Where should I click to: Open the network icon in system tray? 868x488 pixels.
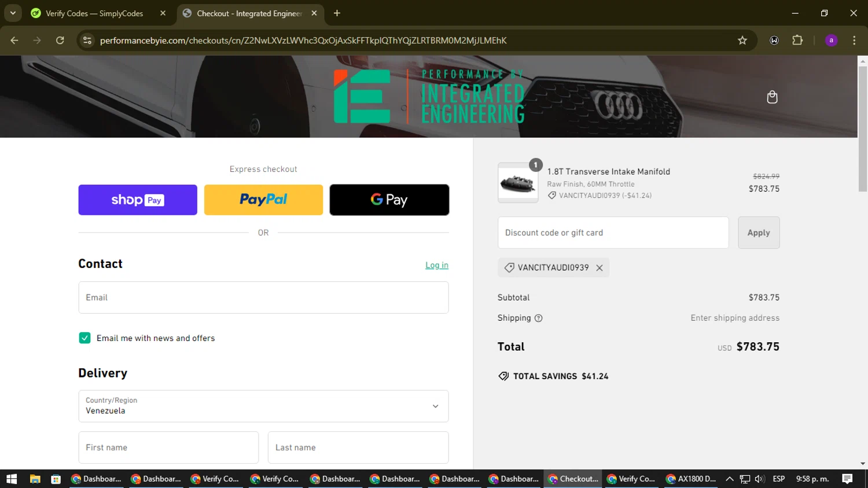(745, 479)
